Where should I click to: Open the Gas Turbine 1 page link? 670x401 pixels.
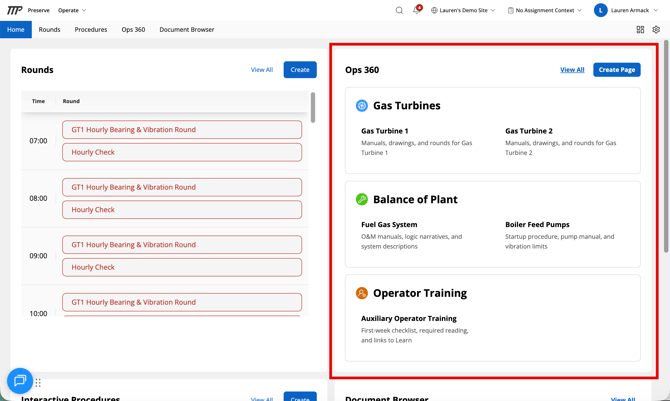(385, 131)
